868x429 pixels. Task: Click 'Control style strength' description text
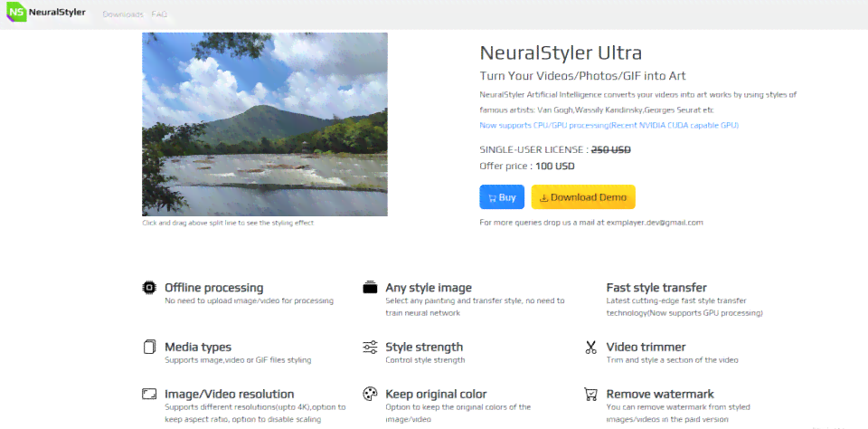point(425,360)
